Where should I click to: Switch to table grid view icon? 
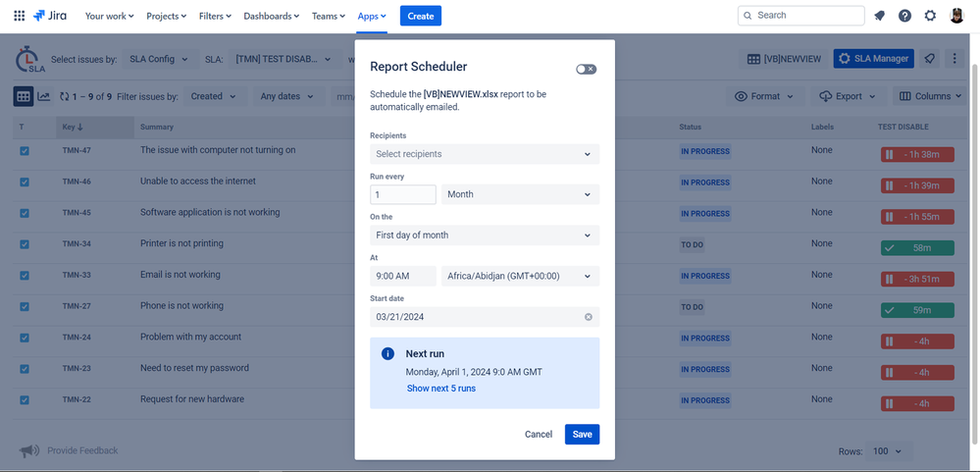point(24,96)
